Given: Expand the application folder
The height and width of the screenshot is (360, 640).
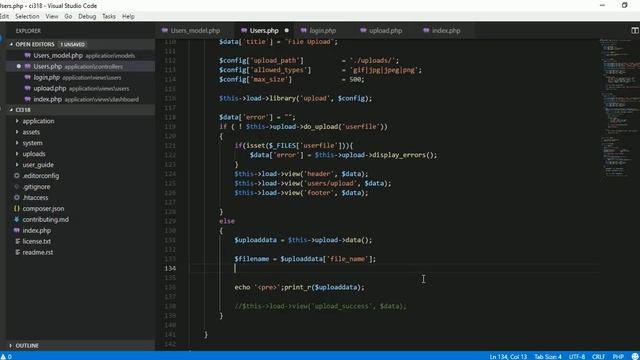Looking at the screenshot, I should (x=38, y=121).
